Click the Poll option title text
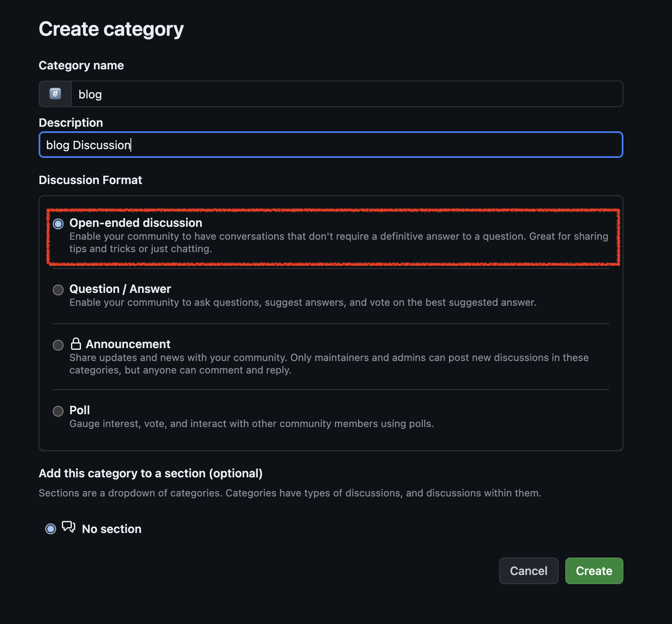 pyautogui.click(x=80, y=410)
